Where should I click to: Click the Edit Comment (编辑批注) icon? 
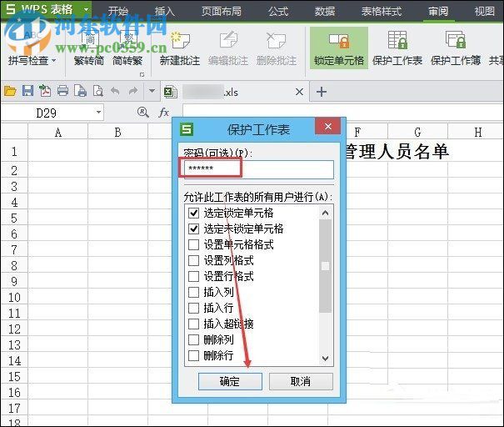(x=228, y=40)
